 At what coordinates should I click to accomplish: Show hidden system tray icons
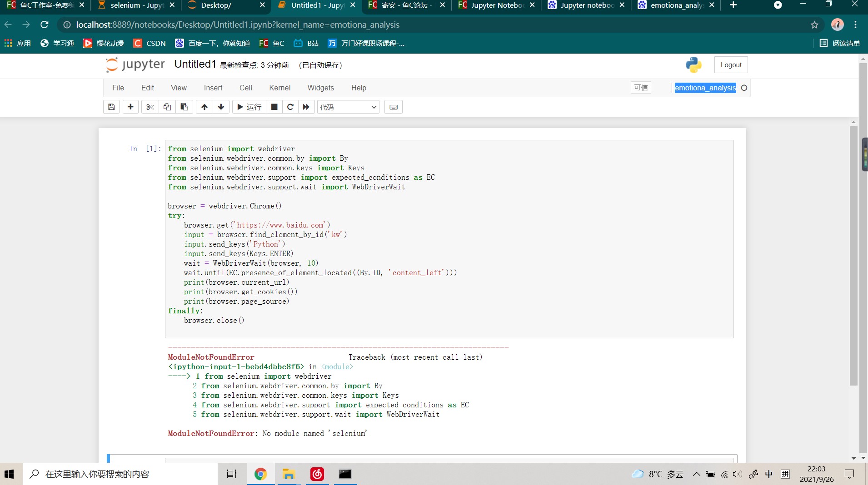click(696, 474)
